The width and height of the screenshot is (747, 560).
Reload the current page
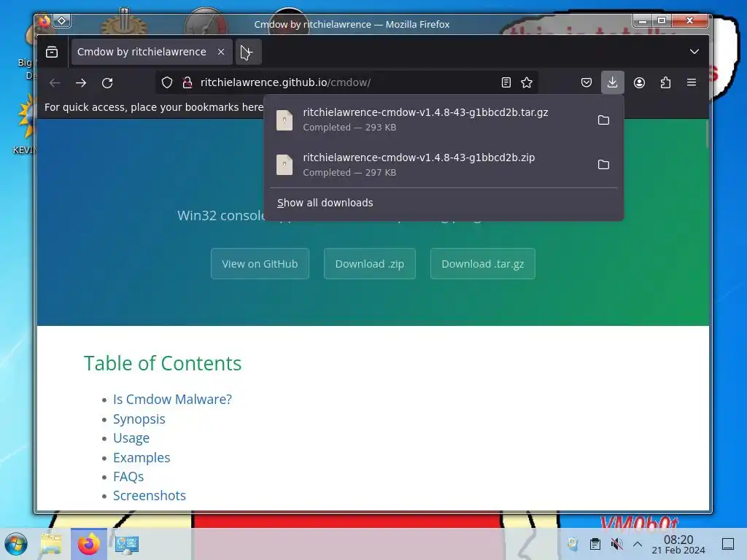tap(107, 83)
